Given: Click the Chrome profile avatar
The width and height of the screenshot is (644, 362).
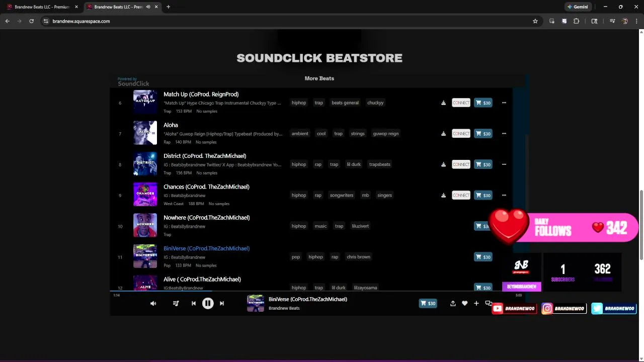Looking at the screenshot, I should pos(625,21).
